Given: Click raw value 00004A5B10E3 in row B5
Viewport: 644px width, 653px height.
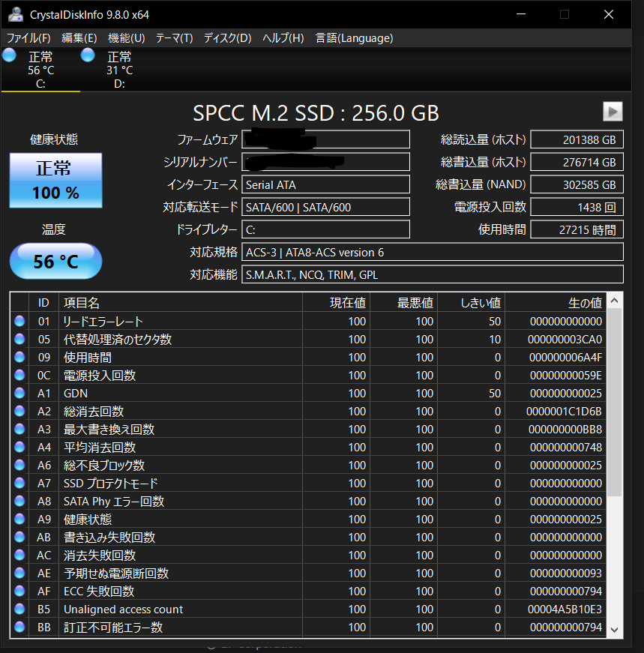Looking at the screenshot, I should [x=565, y=610].
